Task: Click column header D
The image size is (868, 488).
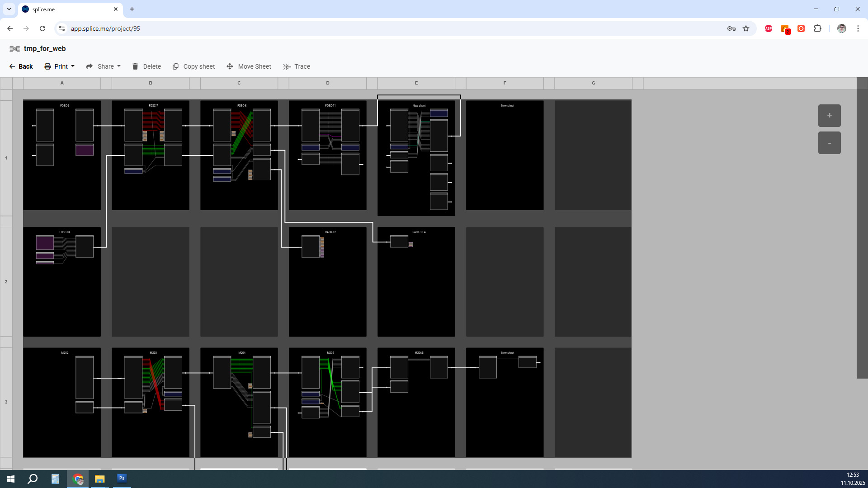Action: (328, 83)
